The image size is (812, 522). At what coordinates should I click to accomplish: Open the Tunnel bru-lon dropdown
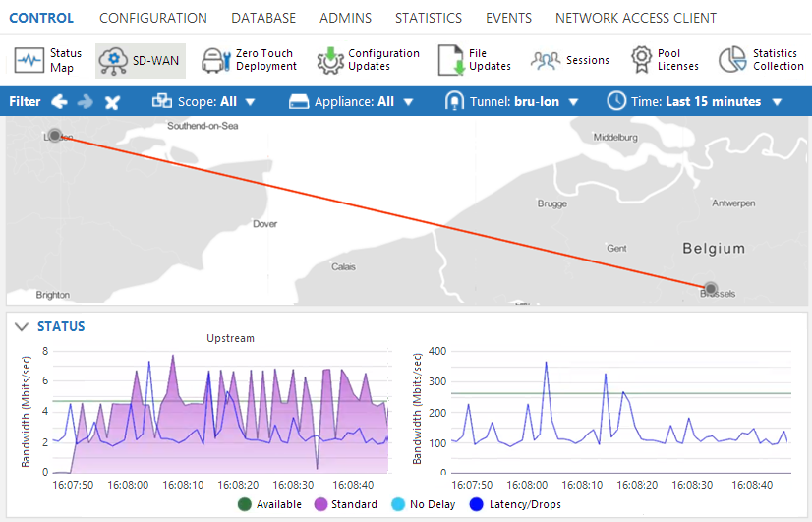[509, 102]
